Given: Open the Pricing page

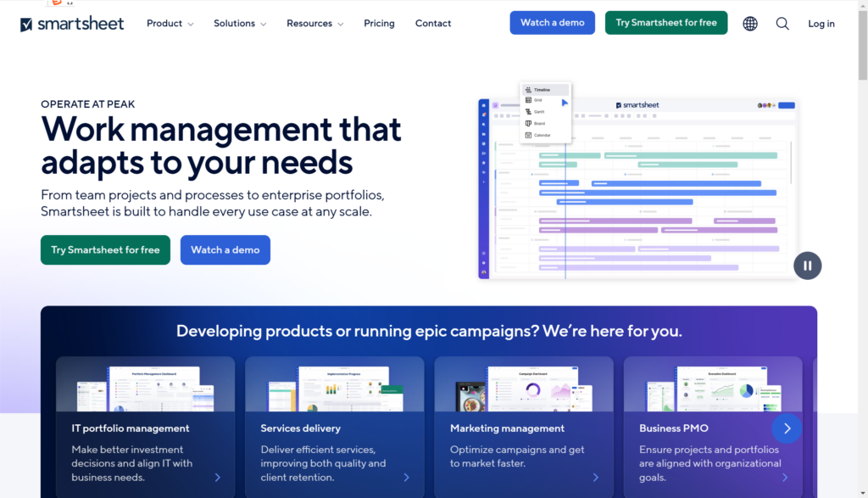Looking at the screenshot, I should [x=379, y=23].
